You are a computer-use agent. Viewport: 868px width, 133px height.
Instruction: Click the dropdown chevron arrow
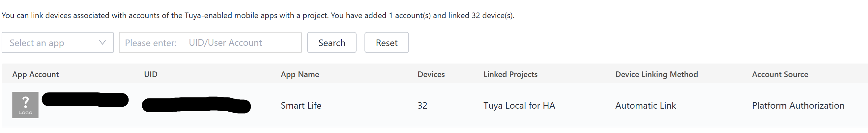(102, 42)
